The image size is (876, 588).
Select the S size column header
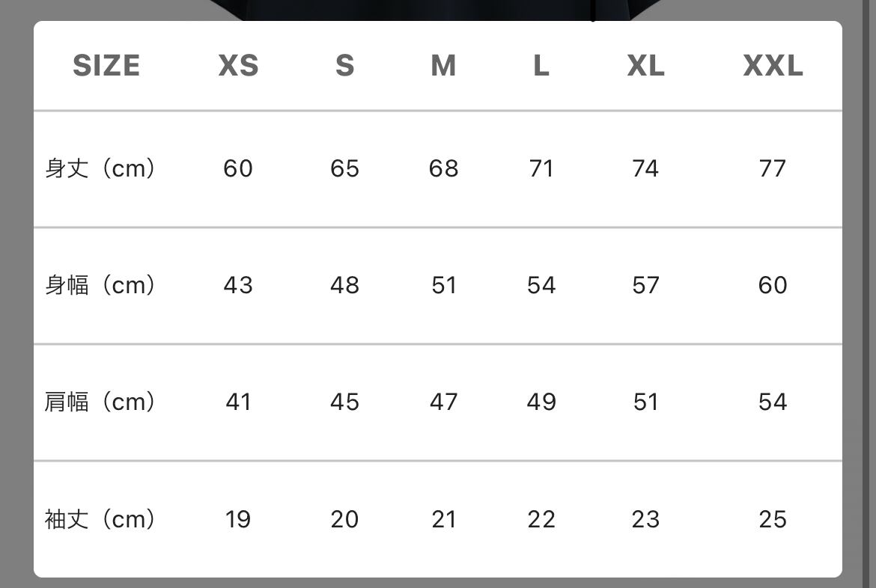(344, 66)
